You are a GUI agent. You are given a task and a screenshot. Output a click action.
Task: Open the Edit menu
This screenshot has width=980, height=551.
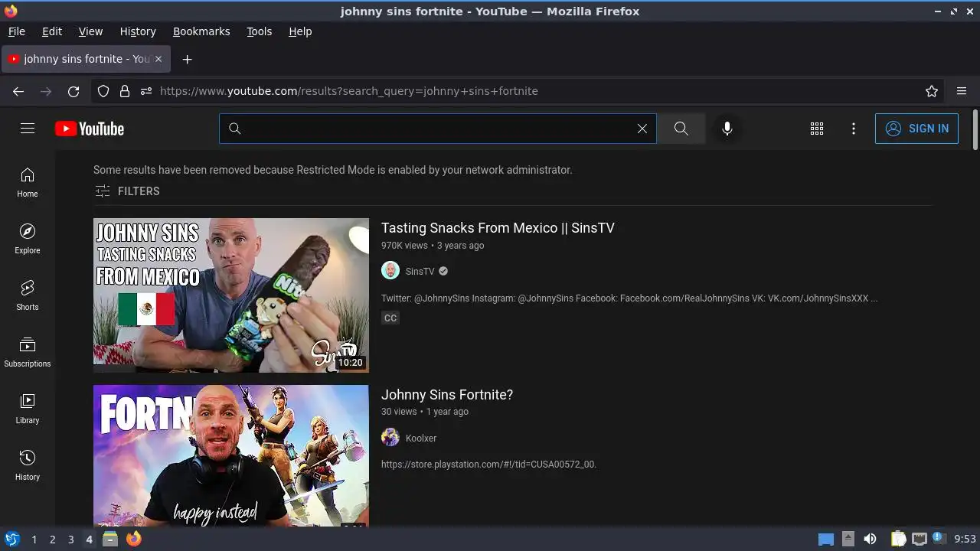point(52,31)
